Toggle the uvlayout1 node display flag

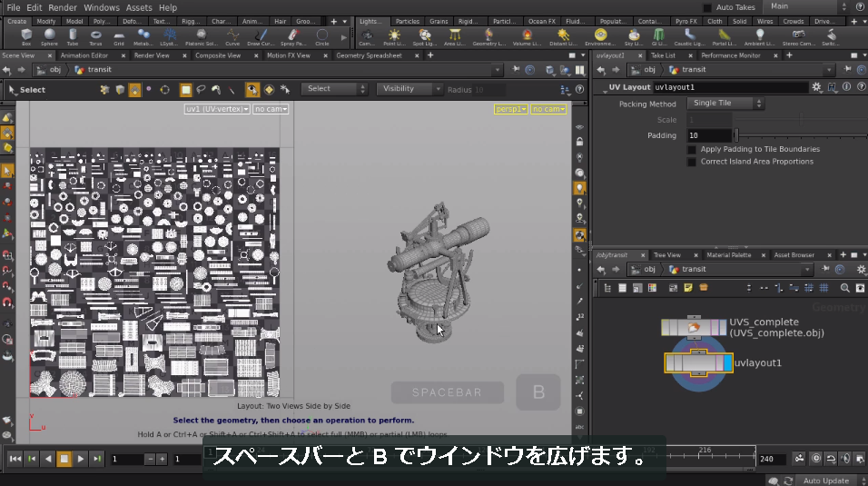coord(727,363)
